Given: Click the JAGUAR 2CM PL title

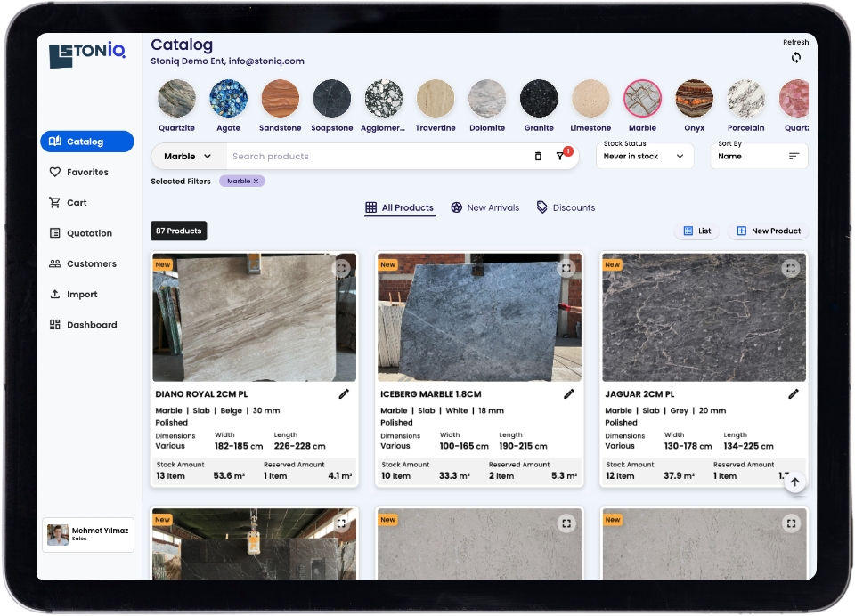Looking at the screenshot, I should 639,394.
